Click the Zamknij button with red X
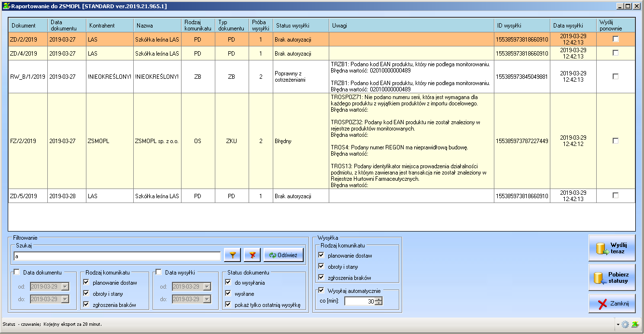The width and height of the screenshot is (644, 334). click(x=612, y=304)
